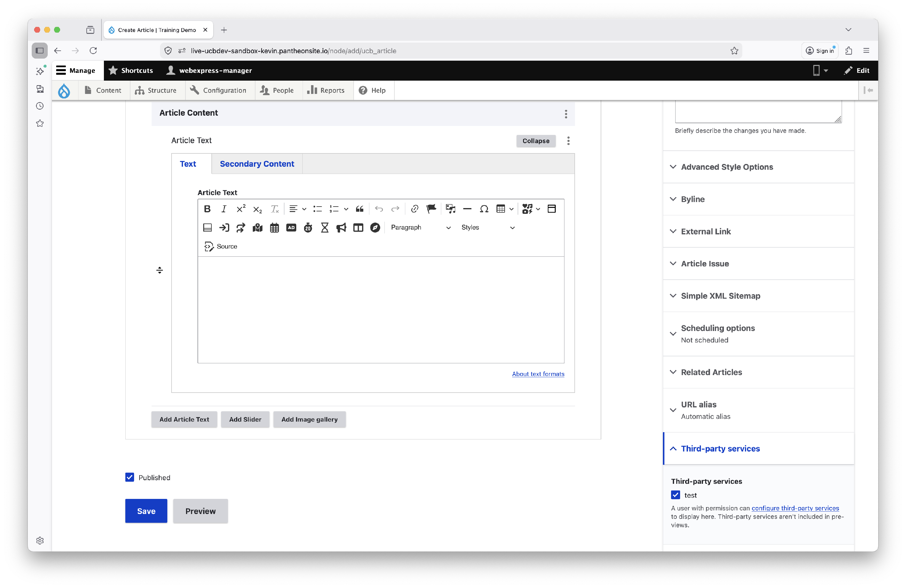Image resolution: width=906 pixels, height=588 pixels.
Task: Insert a link with the chain icon
Action: 415,209
